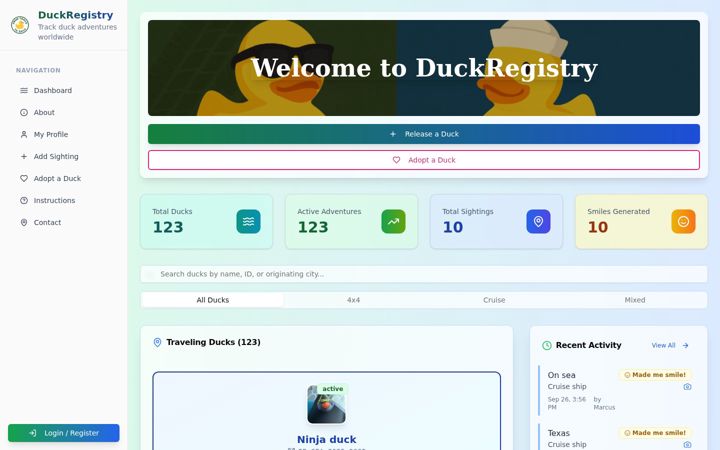Click the Total Ducks stat card
Image resolution: width=720 pixels, height=450 pixels.
[x=206, y=222]
